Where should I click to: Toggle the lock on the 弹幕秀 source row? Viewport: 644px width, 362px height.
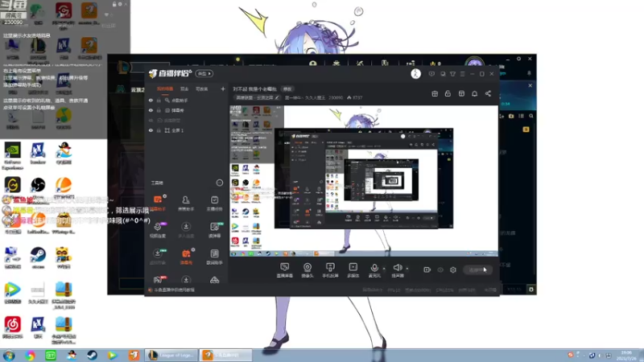tap(159, 110)
